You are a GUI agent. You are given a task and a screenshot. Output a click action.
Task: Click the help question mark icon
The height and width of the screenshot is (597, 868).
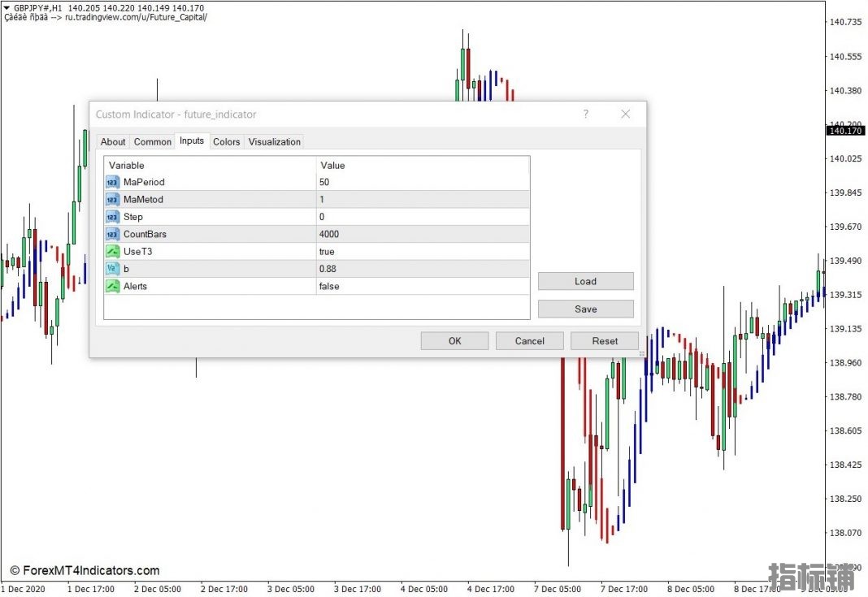(x=586, y=114)
